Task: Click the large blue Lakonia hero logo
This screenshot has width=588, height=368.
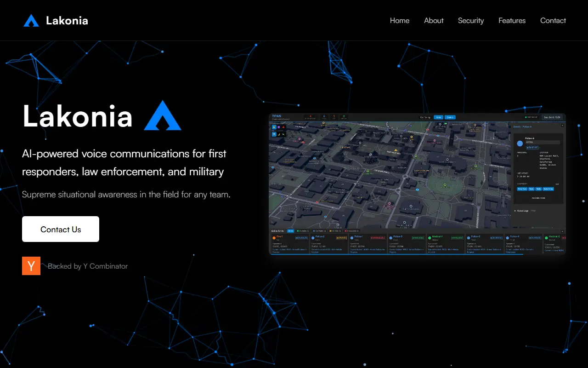Action: (163, 116)
